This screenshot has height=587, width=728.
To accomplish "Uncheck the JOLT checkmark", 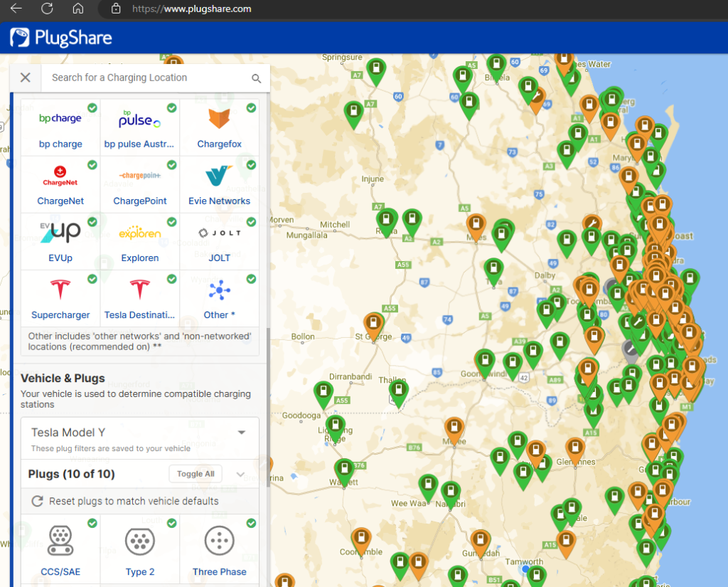I will point(251,222).
